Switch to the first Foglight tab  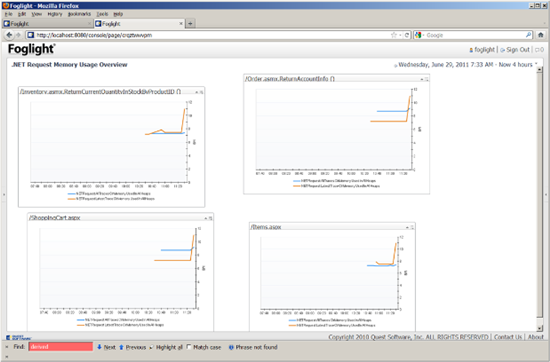[x=47, y=24]
